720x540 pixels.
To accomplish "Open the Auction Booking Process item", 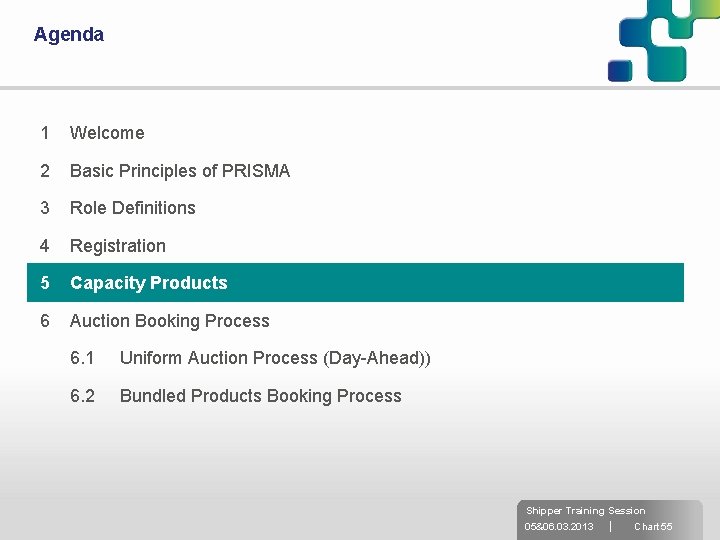I will (170, 321).
